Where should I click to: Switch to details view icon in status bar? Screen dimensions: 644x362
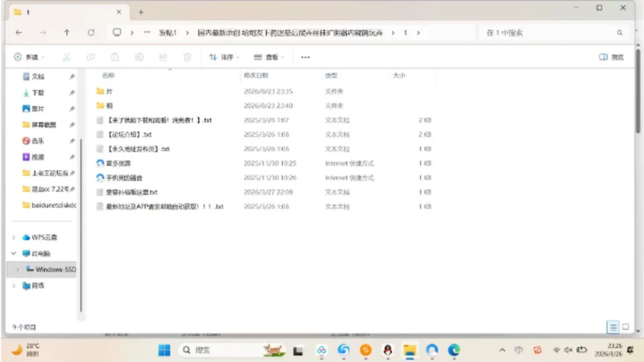pos(613,327)
